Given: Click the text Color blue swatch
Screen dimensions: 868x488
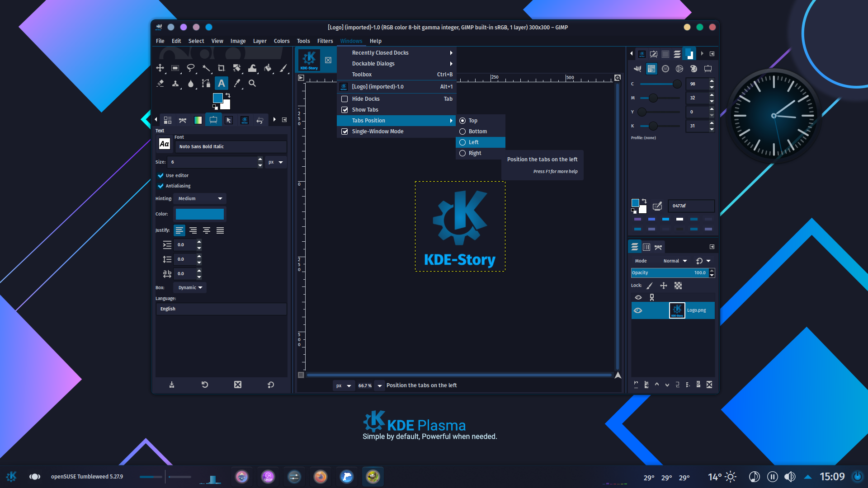Looking at the screenshot, I should [x=200, y=214].
